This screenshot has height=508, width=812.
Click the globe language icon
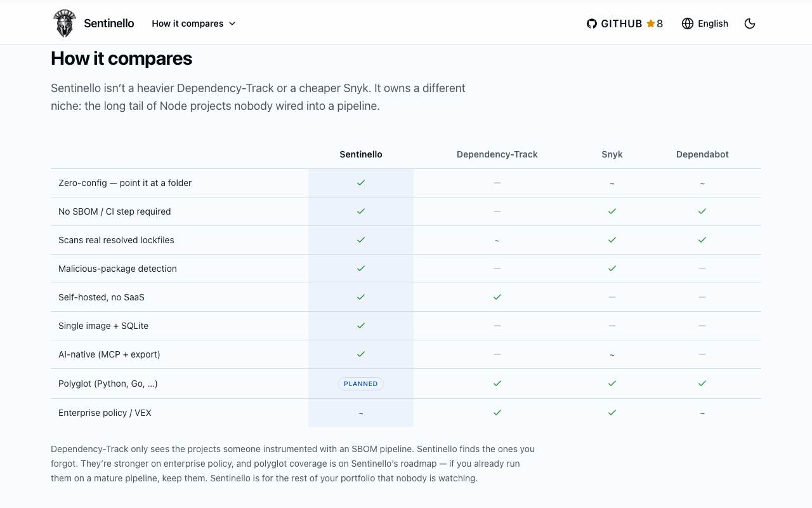(x=688, y=23)
